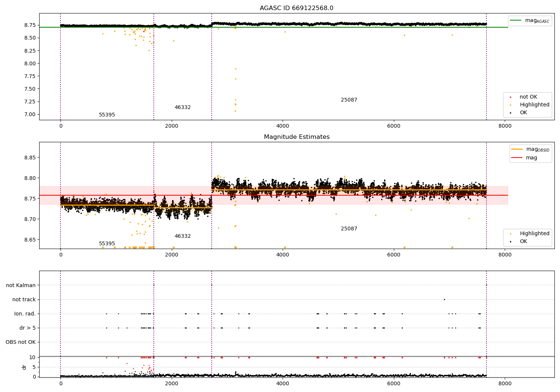
Task: Click the plot title AGASC ID 669122568.0
Action: coord(296,8)
